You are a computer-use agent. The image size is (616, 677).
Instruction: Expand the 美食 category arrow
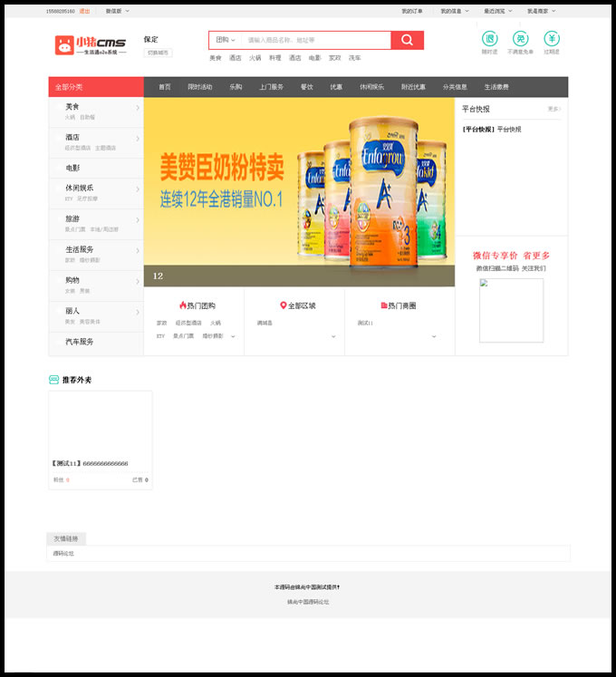pos(138,108)
